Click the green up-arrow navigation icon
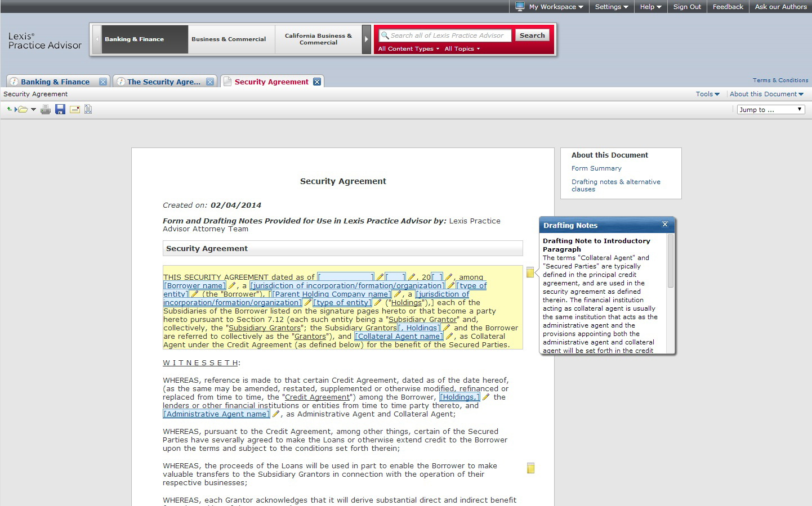The height and width of the screenshot is (506, 812). click(x=9, y=109)
